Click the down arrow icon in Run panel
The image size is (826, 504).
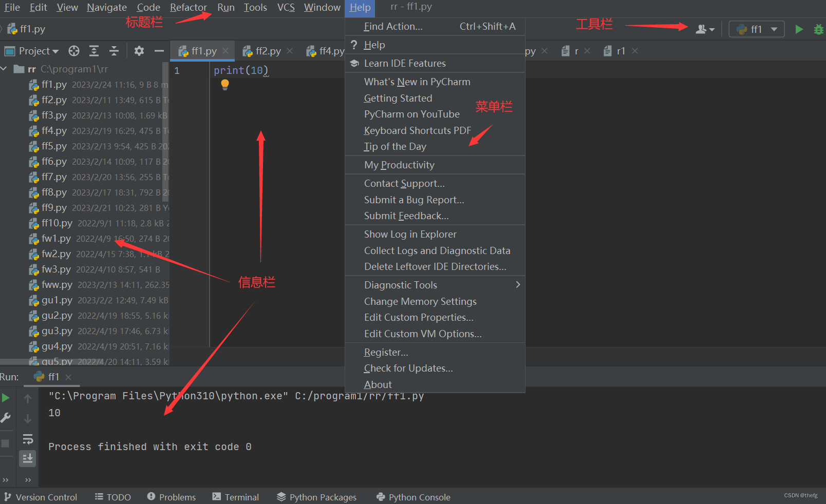tap(28, 419)
